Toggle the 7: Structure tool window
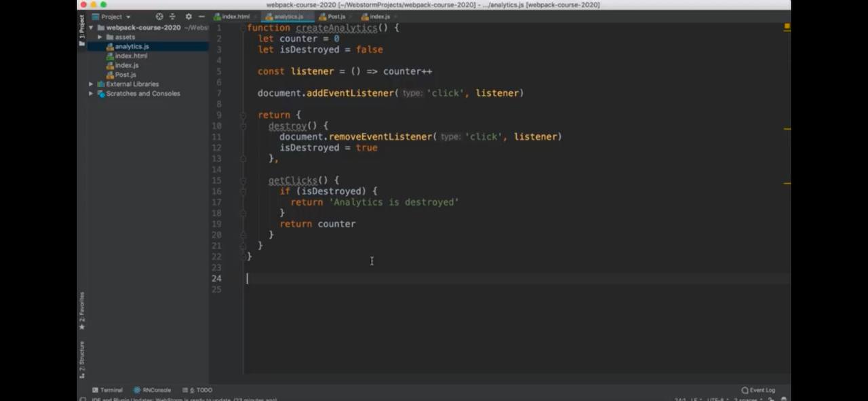This screenshot has width=868, height=401. pyautogui.click(x=82, y=360)
